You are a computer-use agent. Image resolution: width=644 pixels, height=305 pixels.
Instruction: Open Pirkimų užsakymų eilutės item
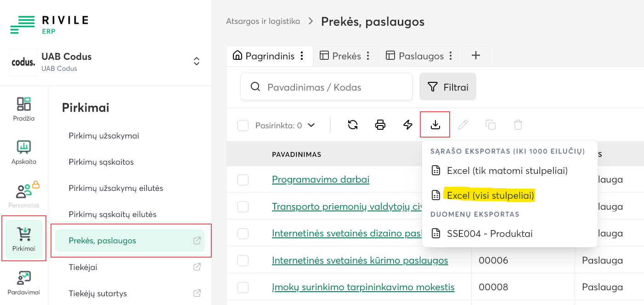(x=116, y=188)
